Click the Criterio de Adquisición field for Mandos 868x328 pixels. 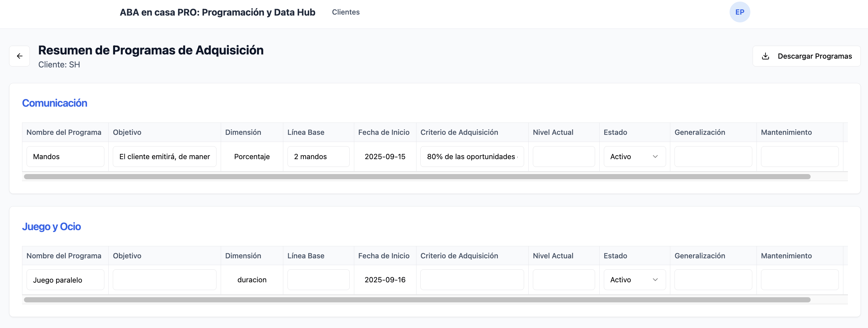pyautogui.click(x=472, y=157)
